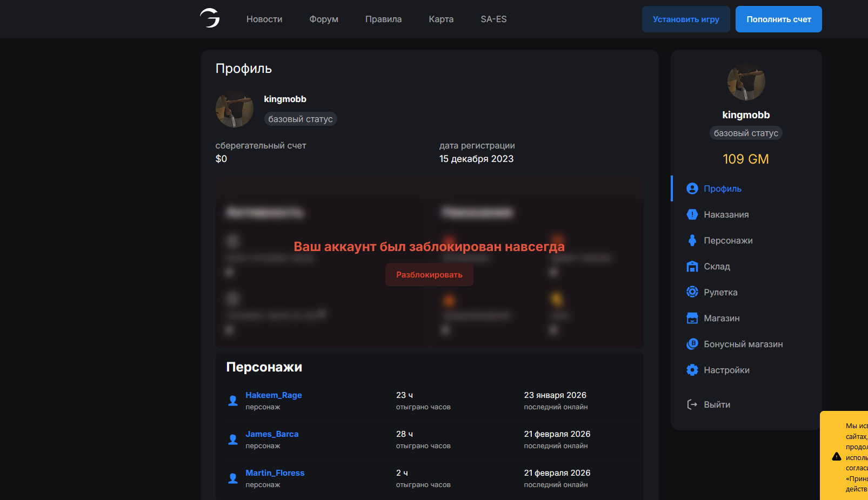Click the Пополнить счет button
Viewport: 868px width, 500px height.
point(778,19)
